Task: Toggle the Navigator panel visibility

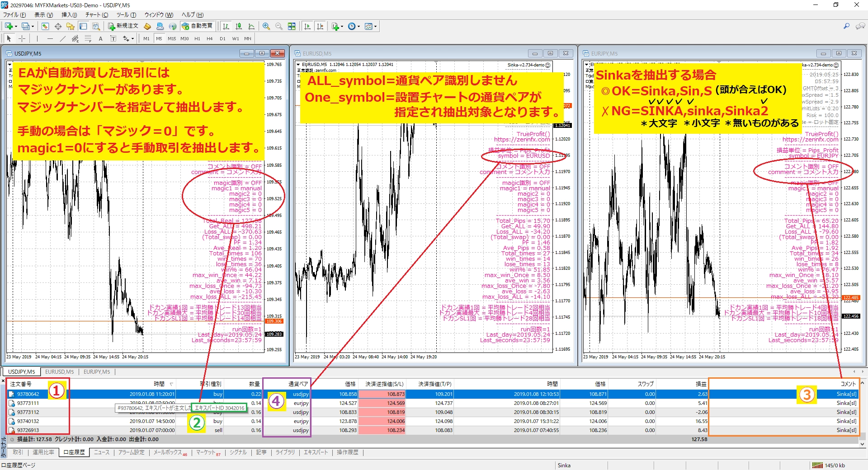Action: [70, 26]
